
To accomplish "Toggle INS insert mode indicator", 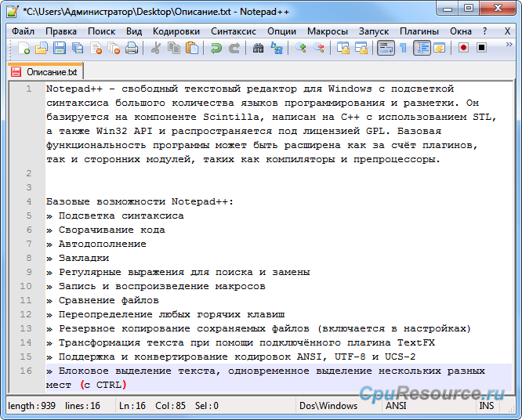I will coord(487,406).
